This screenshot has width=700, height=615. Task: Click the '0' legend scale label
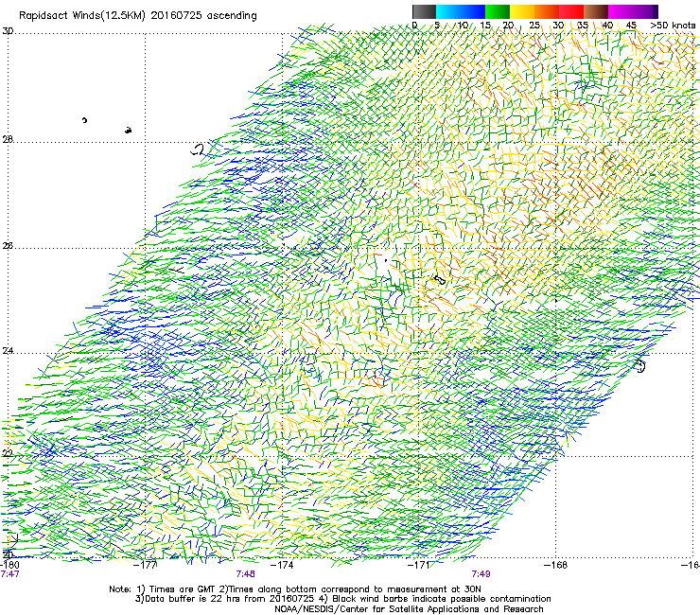pyautogui.click(x=414, y=26)
